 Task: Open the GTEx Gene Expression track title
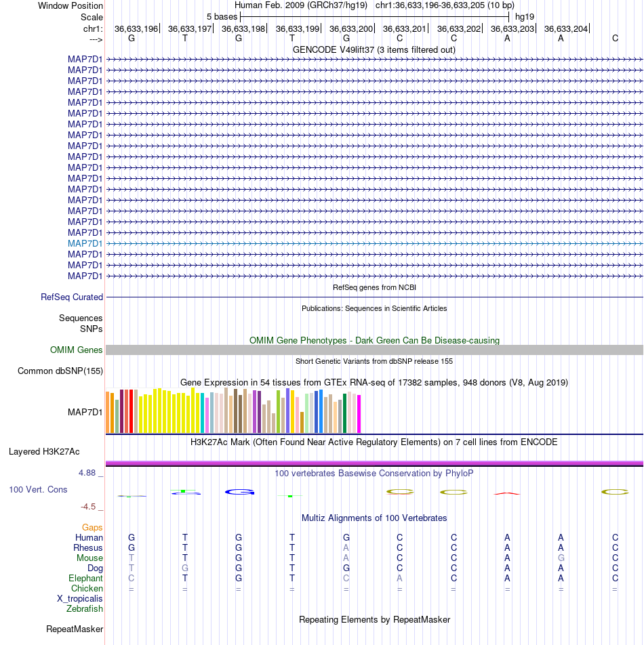374,382
